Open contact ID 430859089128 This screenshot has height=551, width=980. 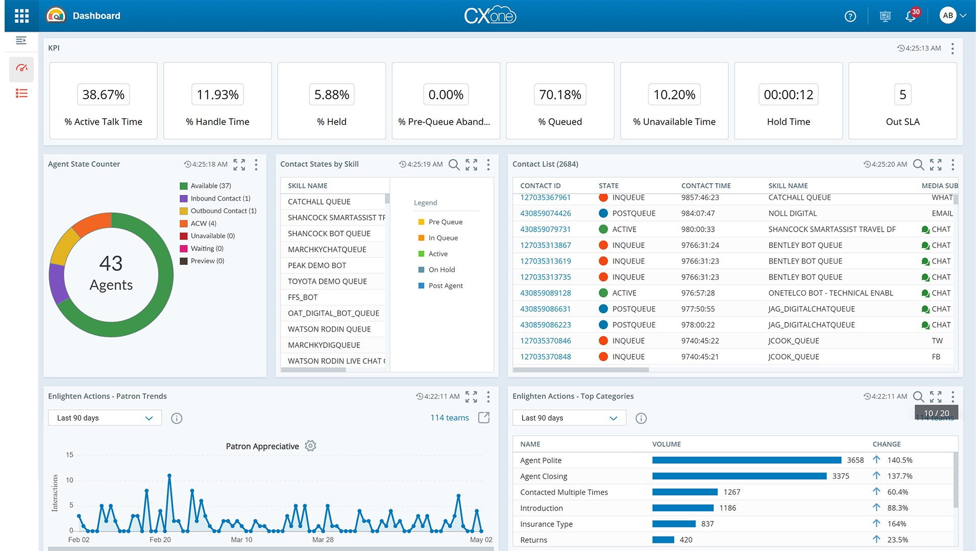546,293
